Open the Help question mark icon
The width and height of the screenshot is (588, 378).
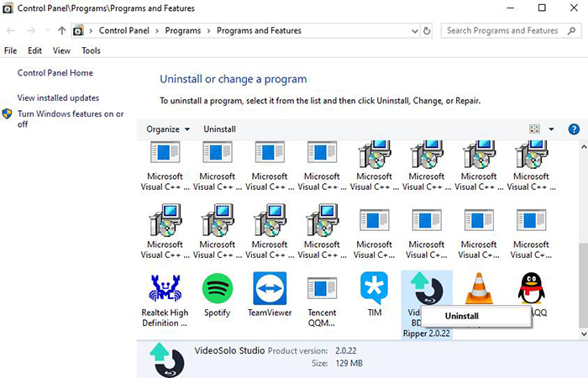tap(574, 129)
